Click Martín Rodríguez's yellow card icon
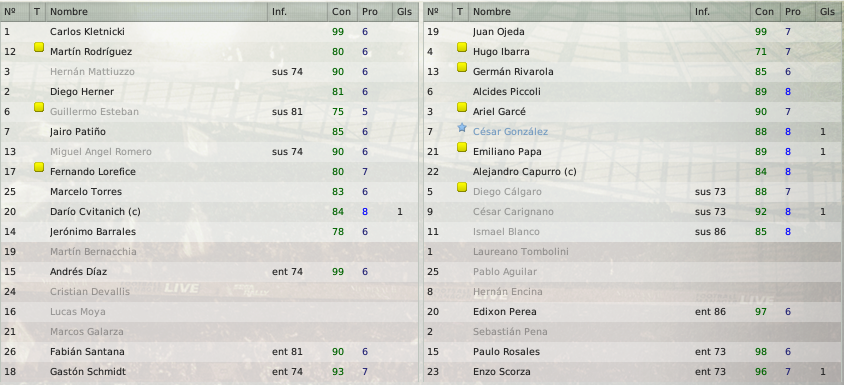The image size is (844, 385). coord(39,47)
